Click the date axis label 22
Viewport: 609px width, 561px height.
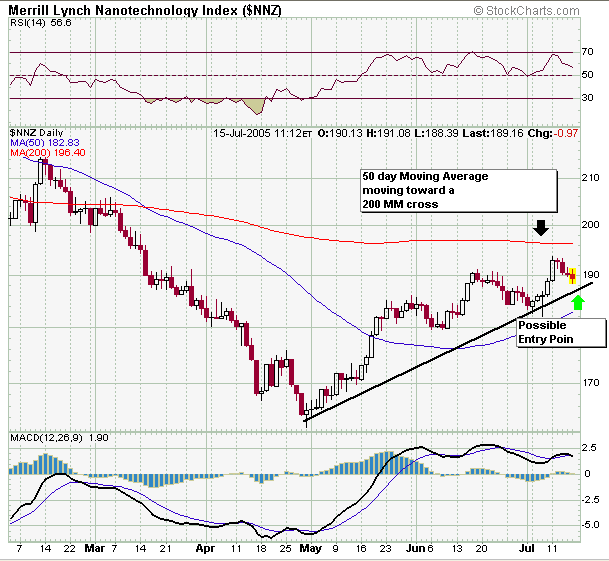click(x=69, y=548)
